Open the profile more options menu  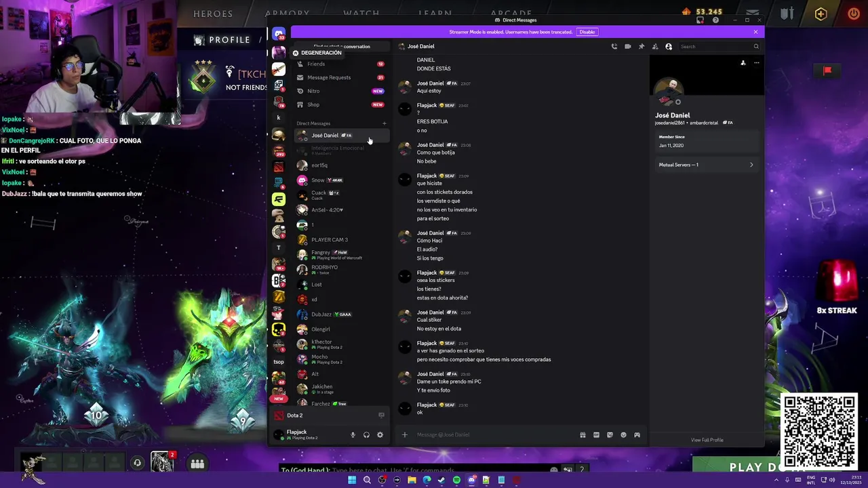757,63
